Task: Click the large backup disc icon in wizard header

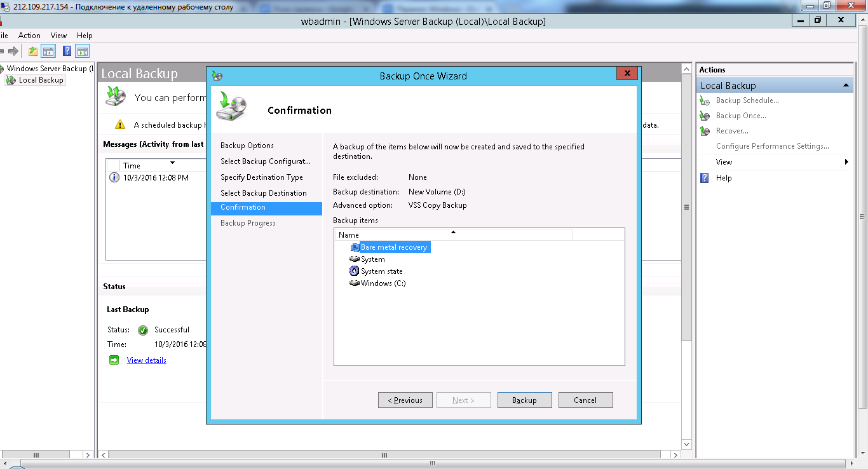Action: click(231, 106)
